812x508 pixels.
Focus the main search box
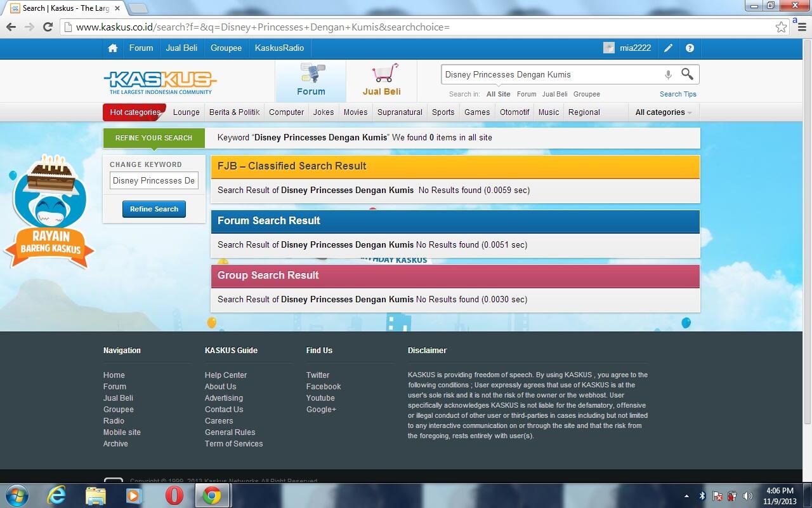click(x=551, y=74)
